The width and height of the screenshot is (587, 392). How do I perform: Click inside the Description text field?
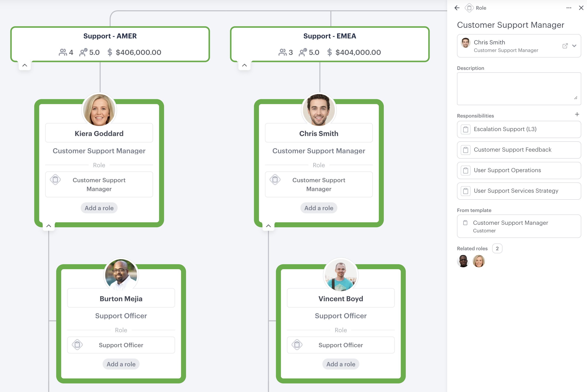coord(519,89)
